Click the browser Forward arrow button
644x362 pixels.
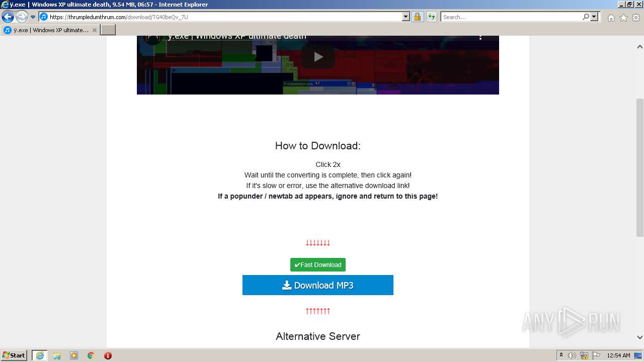[x=22, y=17]
